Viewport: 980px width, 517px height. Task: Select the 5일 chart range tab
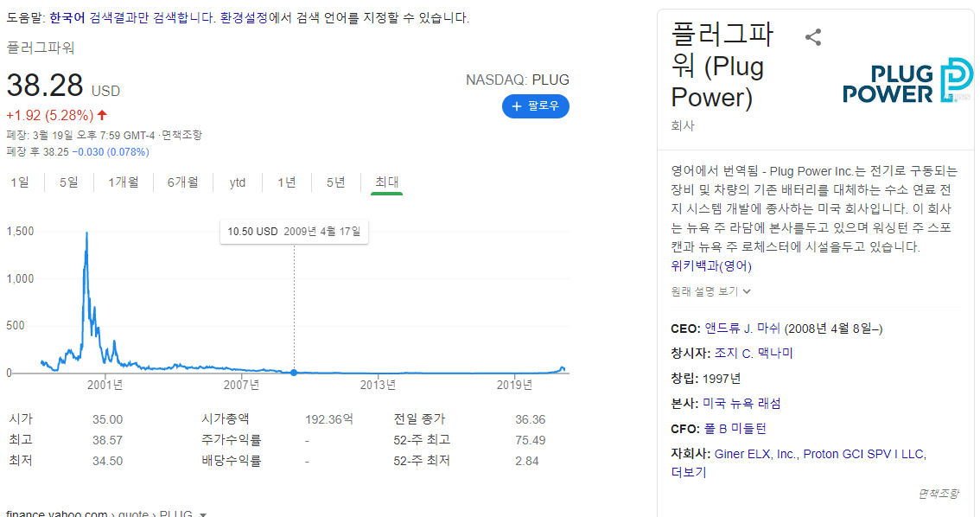coord(69,182)
